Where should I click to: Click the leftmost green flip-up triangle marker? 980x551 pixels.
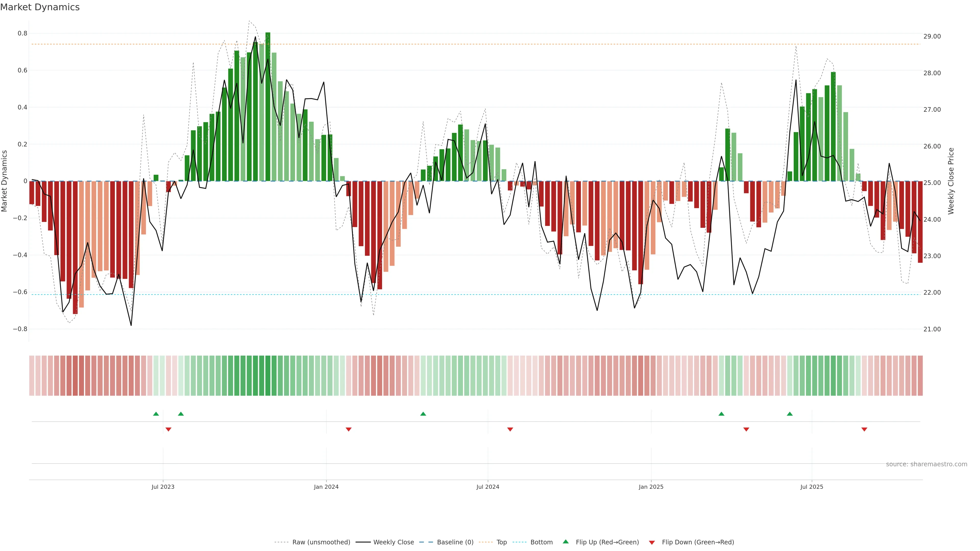coord(156,414)
